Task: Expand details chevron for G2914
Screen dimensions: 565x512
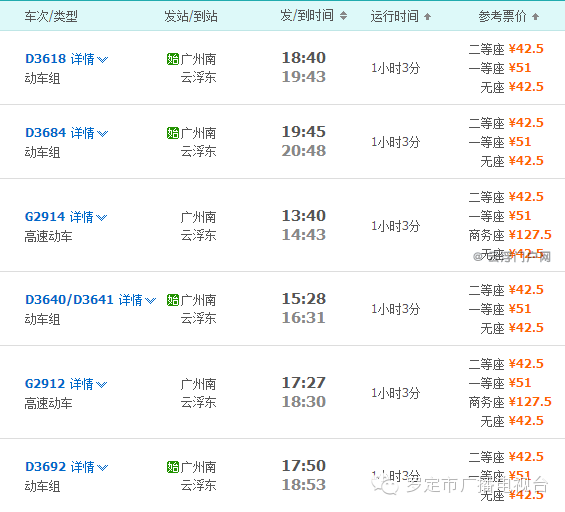Action: (102, 217)
